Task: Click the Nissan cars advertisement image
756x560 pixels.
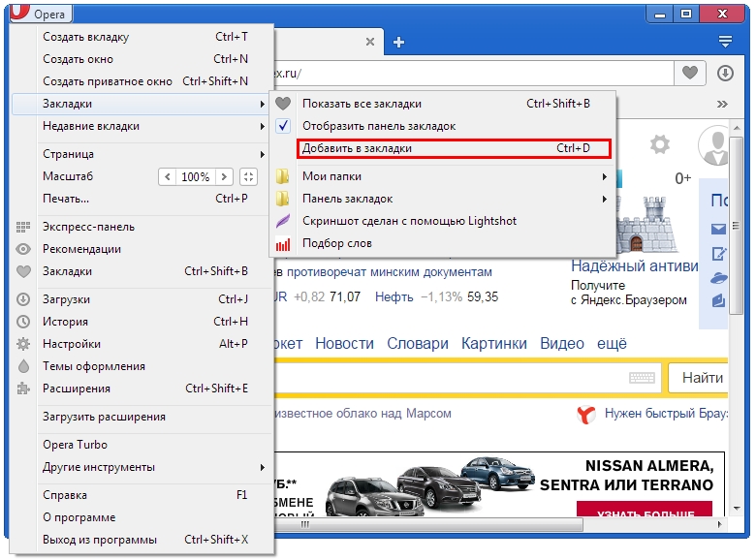Action: click(x=499, y=483)
